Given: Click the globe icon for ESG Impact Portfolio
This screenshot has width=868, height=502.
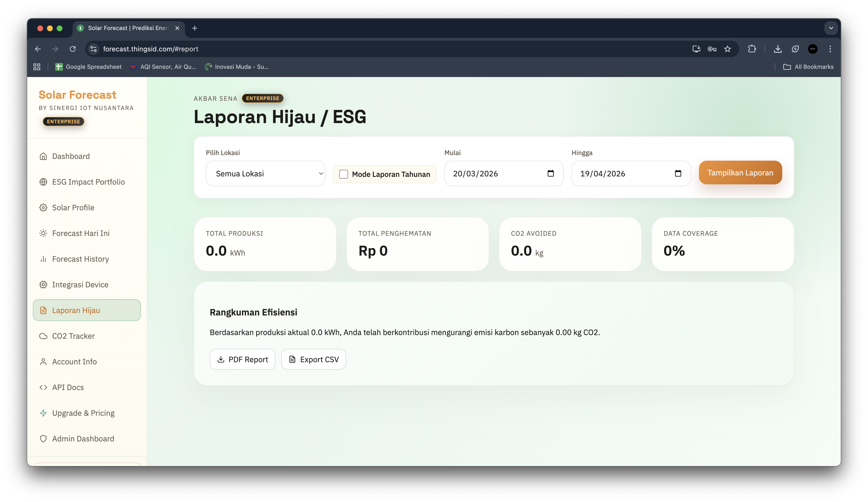Looking at the screenshot, I should pyautogui.click(x=43, y=182).
